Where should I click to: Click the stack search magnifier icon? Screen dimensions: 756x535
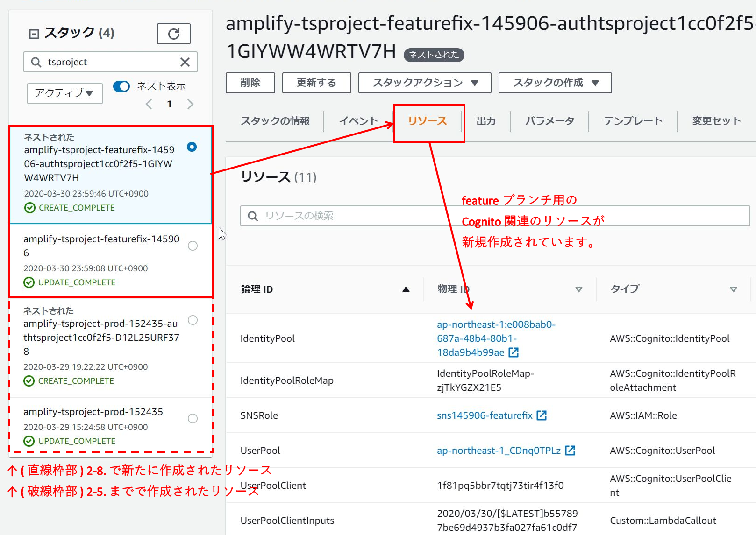(x=36, y=62)
